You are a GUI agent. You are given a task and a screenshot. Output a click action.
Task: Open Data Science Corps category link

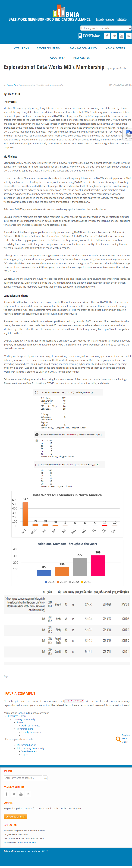120,85
